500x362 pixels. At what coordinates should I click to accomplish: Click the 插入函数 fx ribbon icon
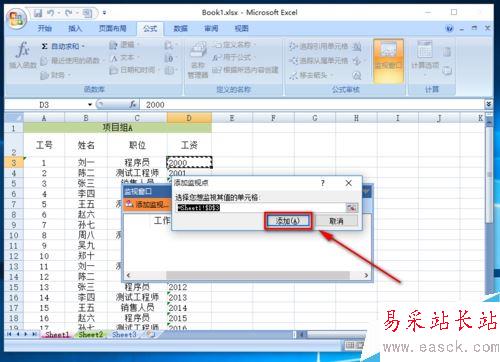23,55
